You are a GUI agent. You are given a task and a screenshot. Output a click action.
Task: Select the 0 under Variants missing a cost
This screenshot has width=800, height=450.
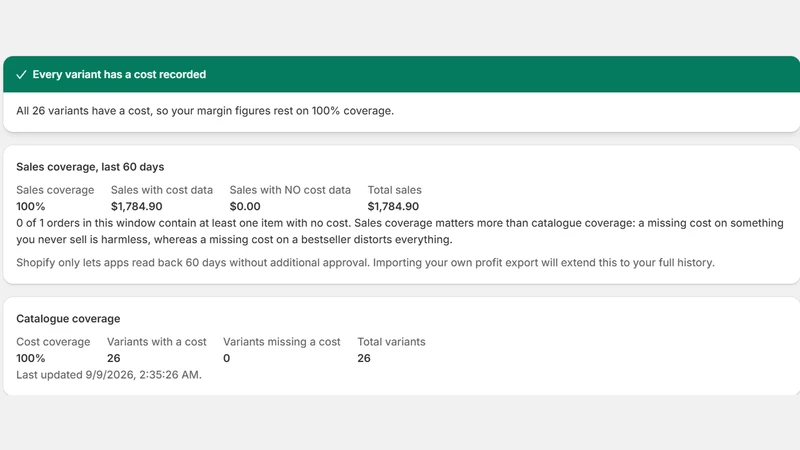(x=227, y=358)
